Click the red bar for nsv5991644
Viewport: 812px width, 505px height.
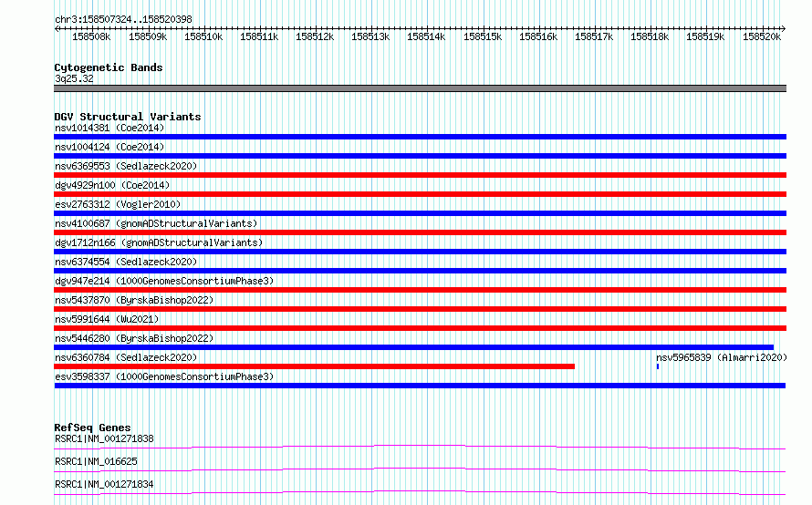tap(420, 328)
